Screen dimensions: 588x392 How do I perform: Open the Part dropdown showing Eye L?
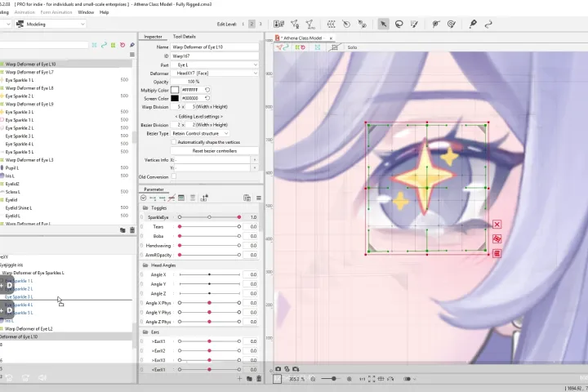point(215,65)
